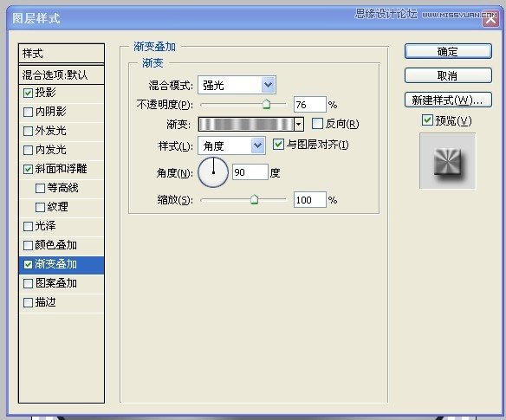Select the 样式 styles list header

point(62,54)
